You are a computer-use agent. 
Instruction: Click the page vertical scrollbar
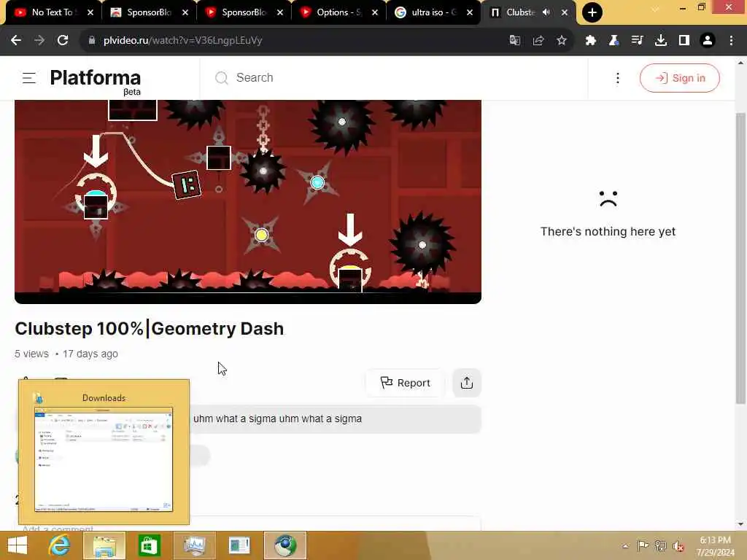[740, 257]
